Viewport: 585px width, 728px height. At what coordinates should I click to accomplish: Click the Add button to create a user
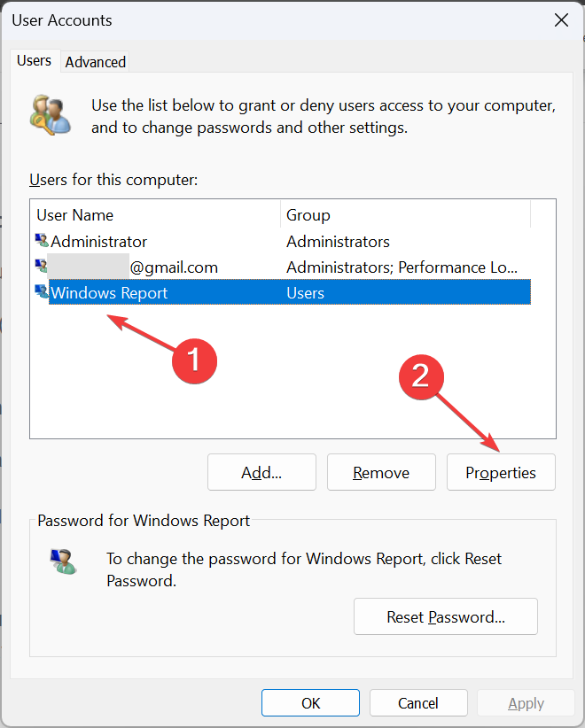click(x=261, y=472)
